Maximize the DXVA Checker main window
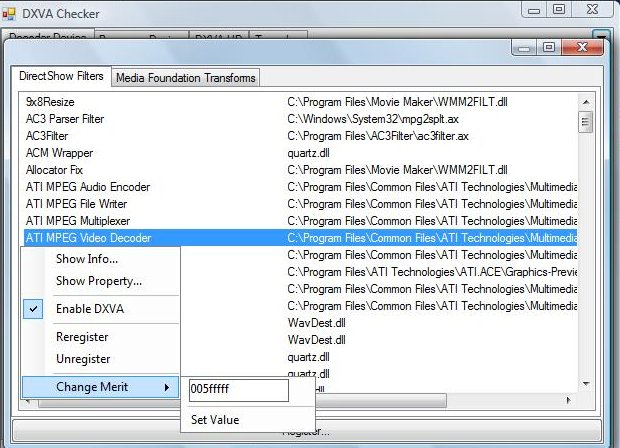The image size is (620, 448). pos(559,9)
